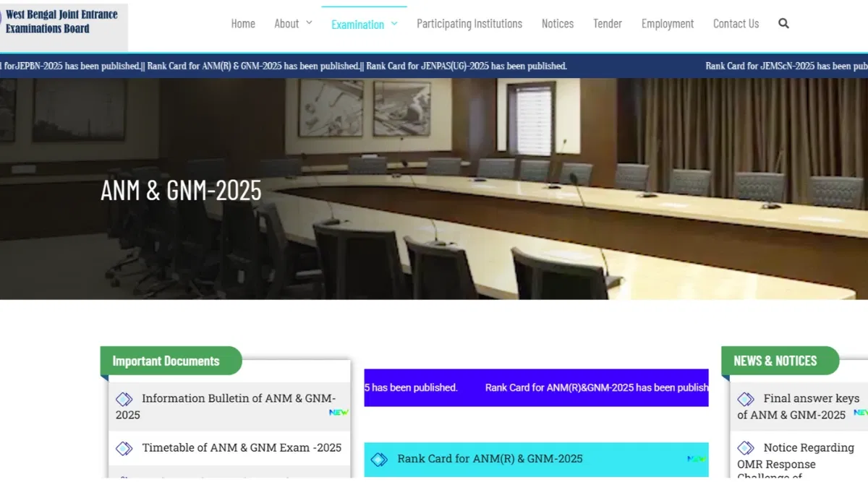Click the blue scrolling rank card announcement banner
This screenshot has height=482, width=868.
(x=536, y=388)
